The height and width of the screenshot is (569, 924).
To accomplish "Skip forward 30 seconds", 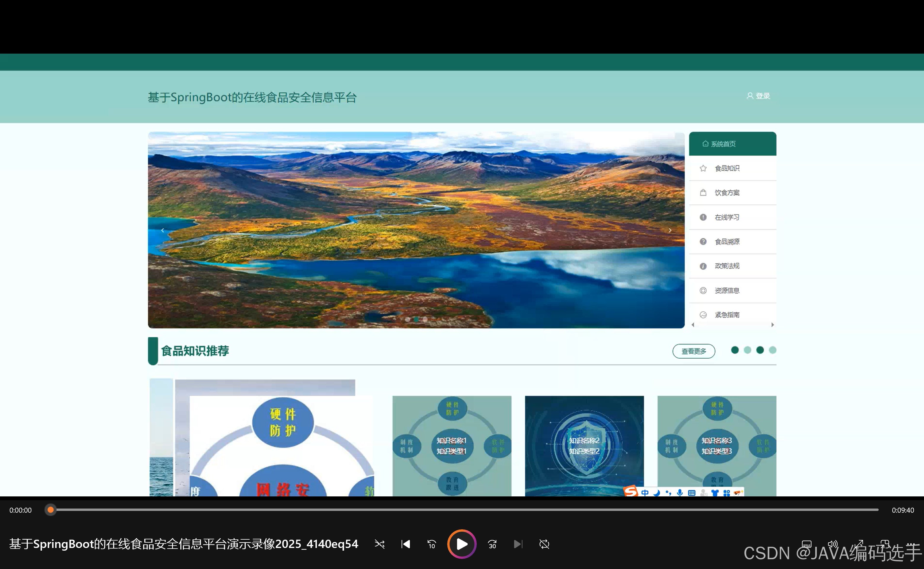I will click(x=492, y=544).
